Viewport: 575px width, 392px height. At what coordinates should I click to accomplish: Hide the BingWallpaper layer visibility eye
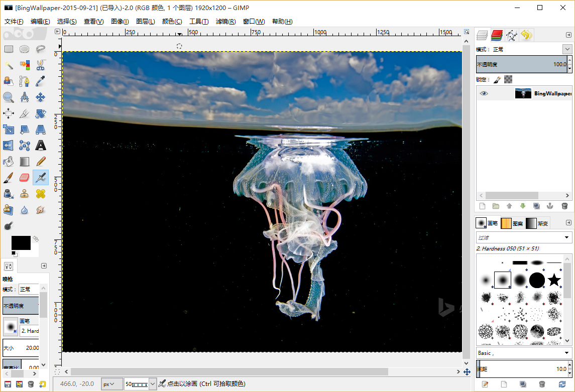(483, 93)
